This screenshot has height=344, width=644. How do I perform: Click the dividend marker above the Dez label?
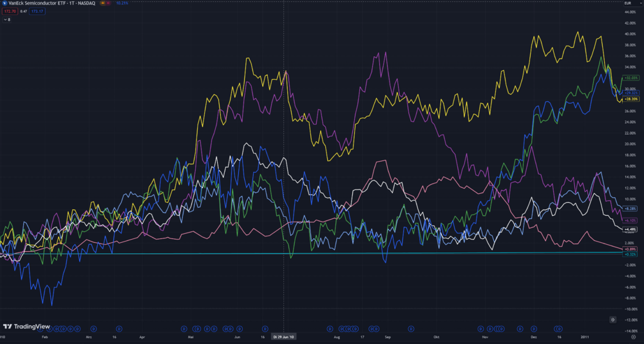coord(534,329)
